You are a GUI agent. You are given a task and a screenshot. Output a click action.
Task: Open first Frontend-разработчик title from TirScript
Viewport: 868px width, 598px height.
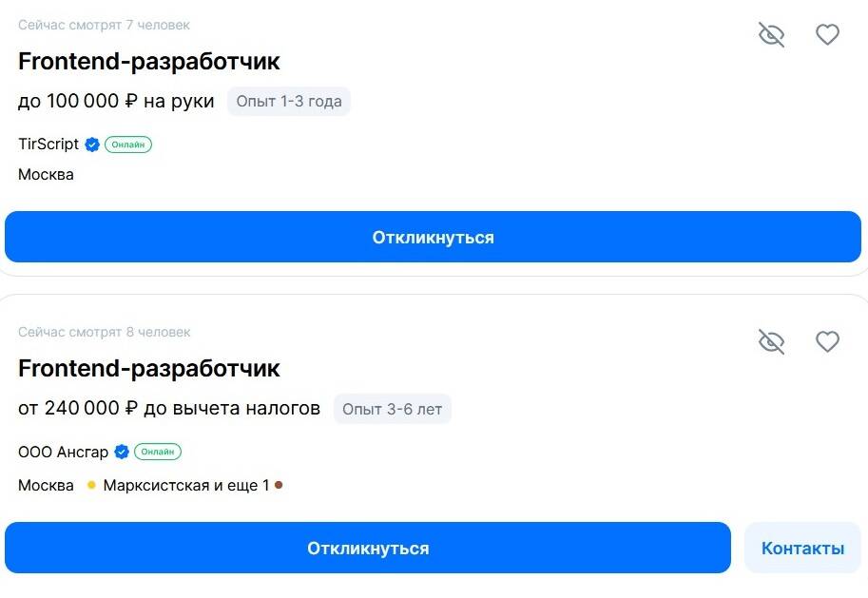(149, 61)
